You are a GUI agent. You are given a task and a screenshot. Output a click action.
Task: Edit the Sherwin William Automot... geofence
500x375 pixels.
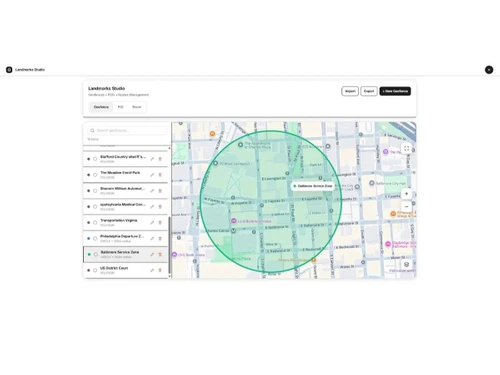[x=152, y=191]
